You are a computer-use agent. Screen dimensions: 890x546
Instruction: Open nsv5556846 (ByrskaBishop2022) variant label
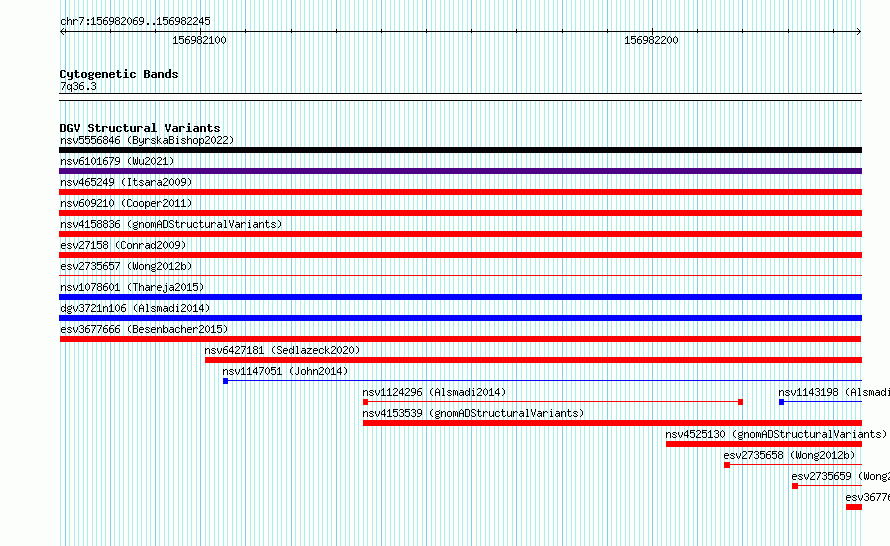(147, 140)
